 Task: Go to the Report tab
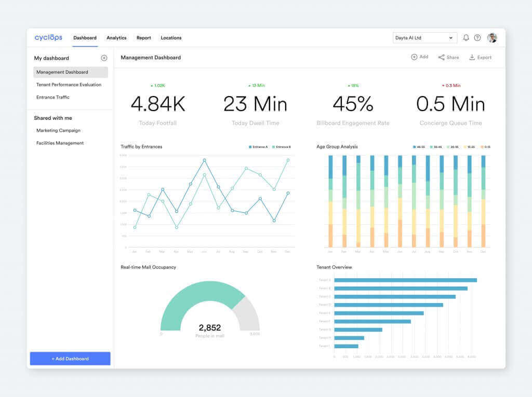click(x=144, y=38)
